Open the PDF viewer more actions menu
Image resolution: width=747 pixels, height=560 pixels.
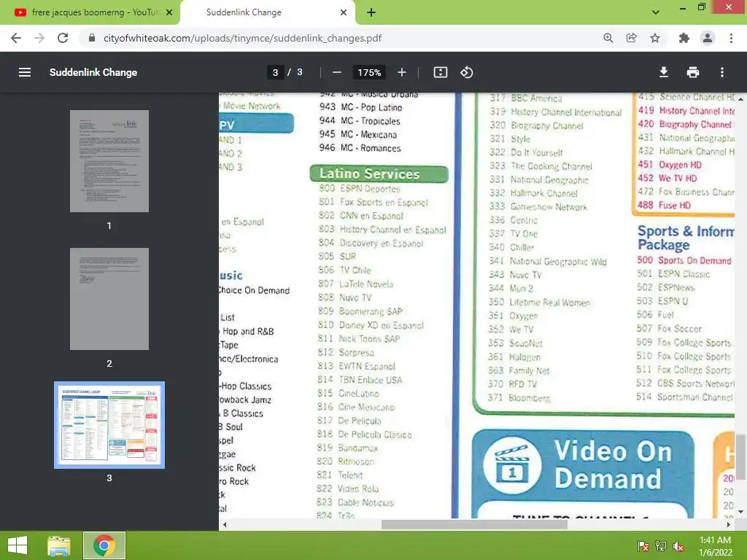(722, 72)
